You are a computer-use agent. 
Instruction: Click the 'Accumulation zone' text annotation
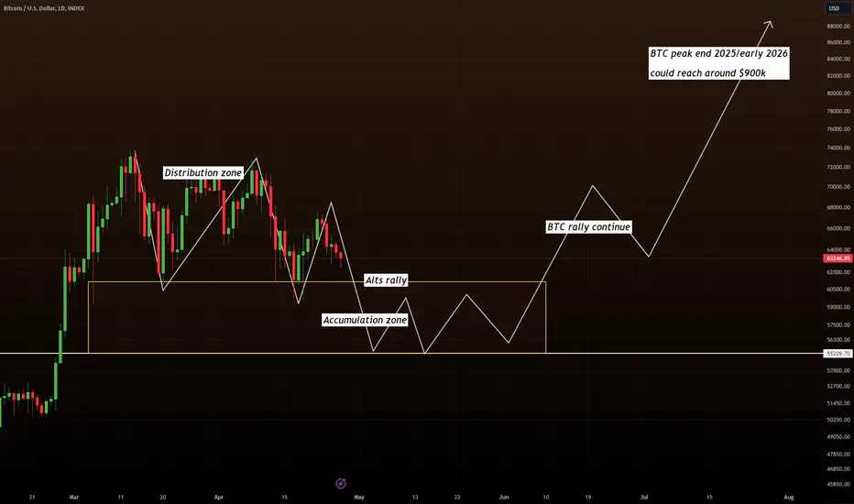365,320
